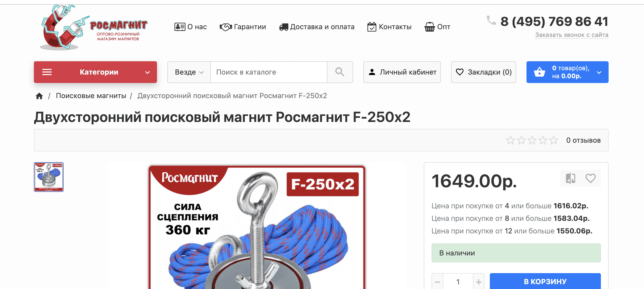Screen dimensions: 644x289
Task: Add item with В КОРЗИНУ button
Action: [545, 281]
